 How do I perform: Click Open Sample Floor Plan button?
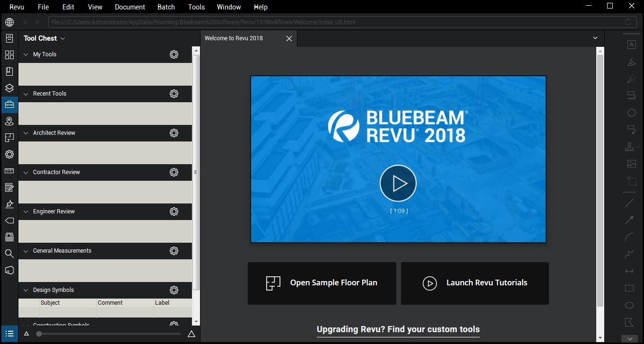click(322, 283)
